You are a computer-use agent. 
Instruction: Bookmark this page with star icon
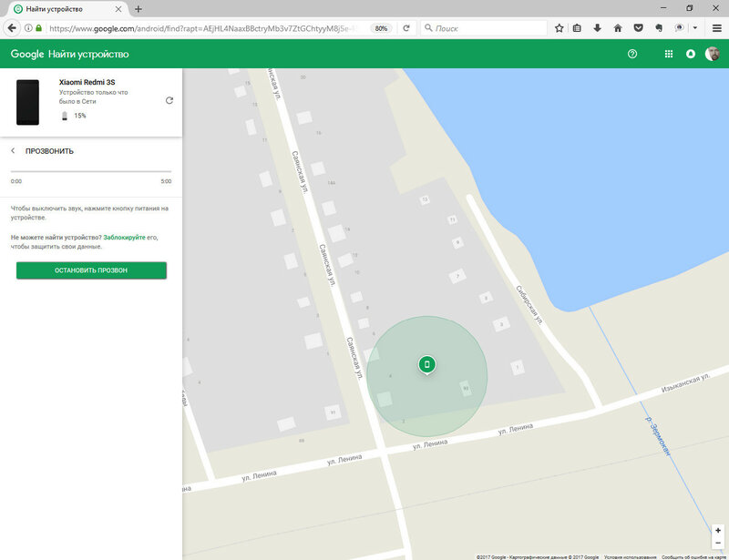pyautogui.click(x=560, y=28)
